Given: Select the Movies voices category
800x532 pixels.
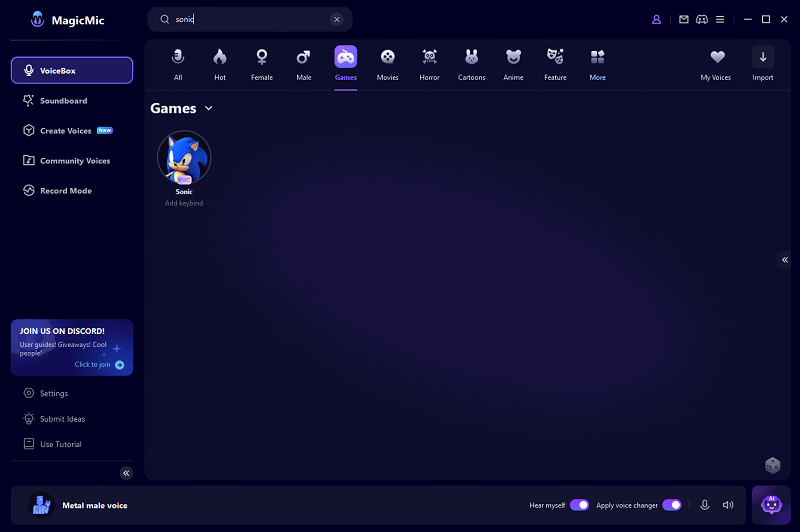Looking at the screenshot, I should [388, 64].
